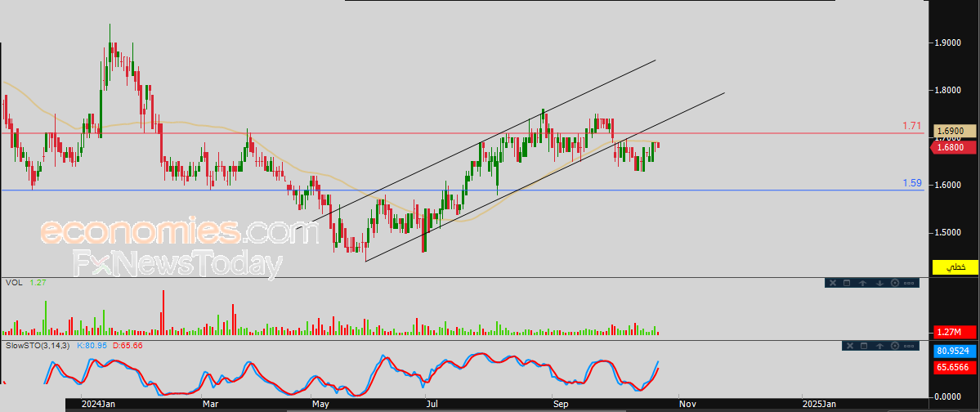
Task: Select the SlowSTO(3,14,3) indicator label
Action: pyautogui.click(x=38, y=345)
